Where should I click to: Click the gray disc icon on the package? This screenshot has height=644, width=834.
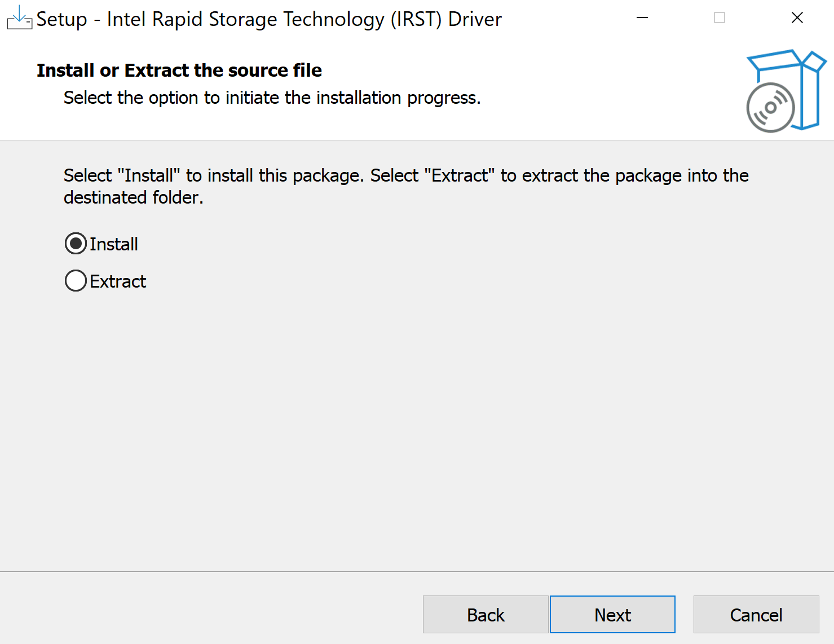(770, 108)
